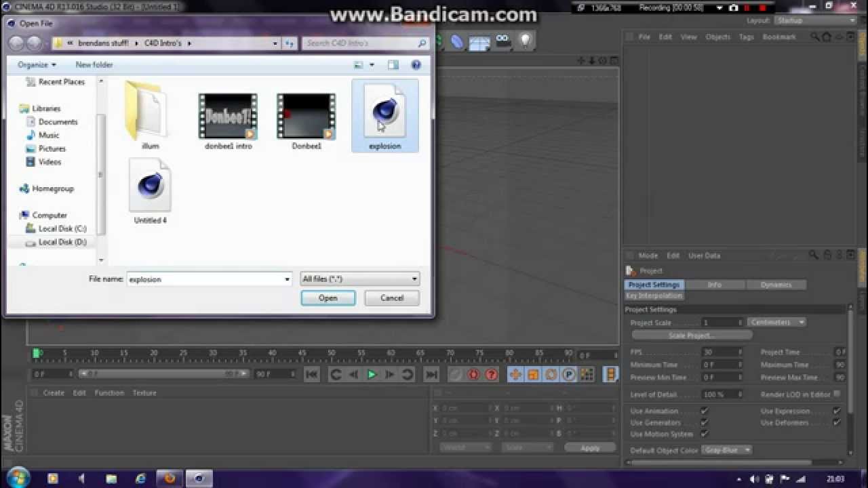Click the change view icon in dialog
This screenshot has height=488, width=868.
pyautogui.click(x=359, y=65)
